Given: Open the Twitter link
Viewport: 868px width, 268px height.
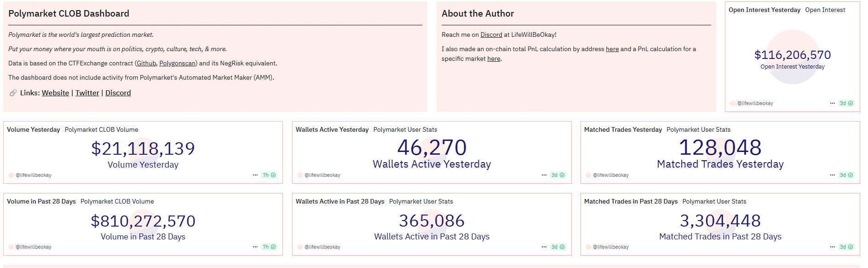Looking at the screenshot, I should point(87,93).
